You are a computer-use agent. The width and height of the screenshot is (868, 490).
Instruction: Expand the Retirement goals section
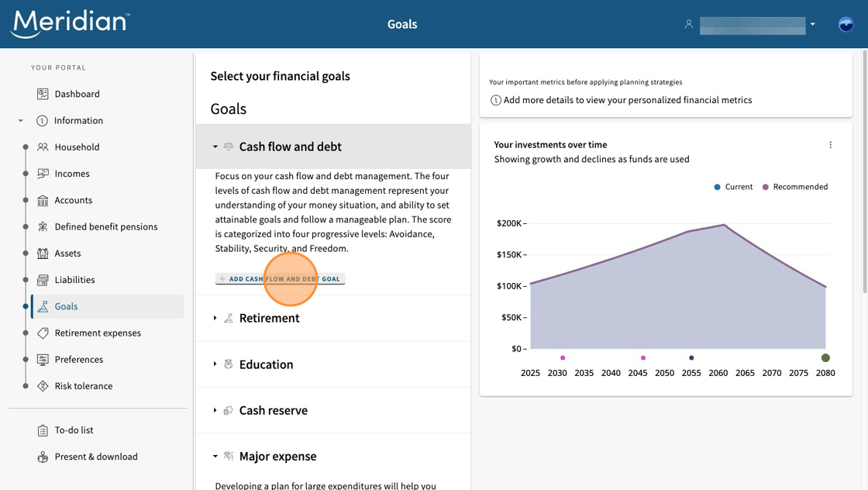pos(215,319)
